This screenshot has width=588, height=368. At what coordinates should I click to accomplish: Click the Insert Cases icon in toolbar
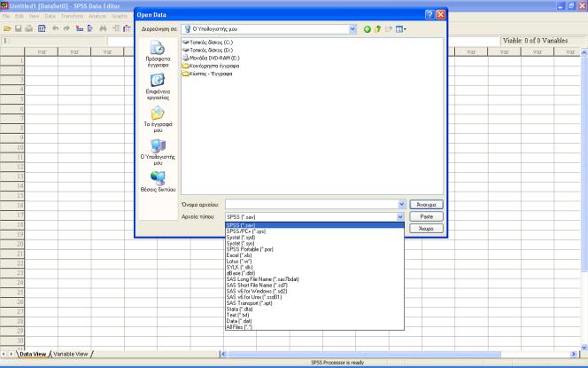(x=116, y=28)
